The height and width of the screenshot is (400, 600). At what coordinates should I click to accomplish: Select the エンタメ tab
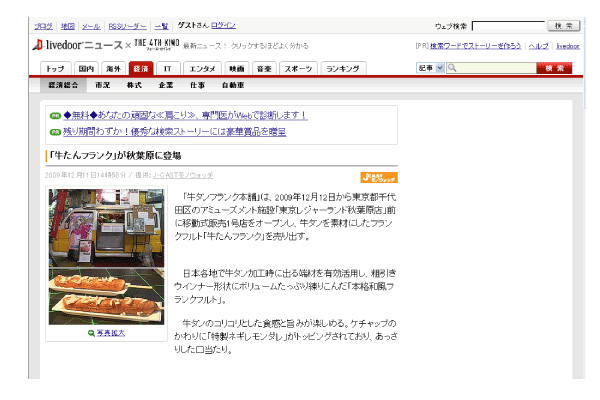[202, 69]
